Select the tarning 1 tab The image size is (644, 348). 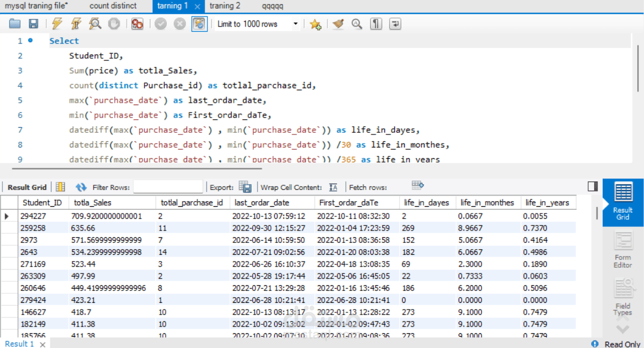point(172,6)
